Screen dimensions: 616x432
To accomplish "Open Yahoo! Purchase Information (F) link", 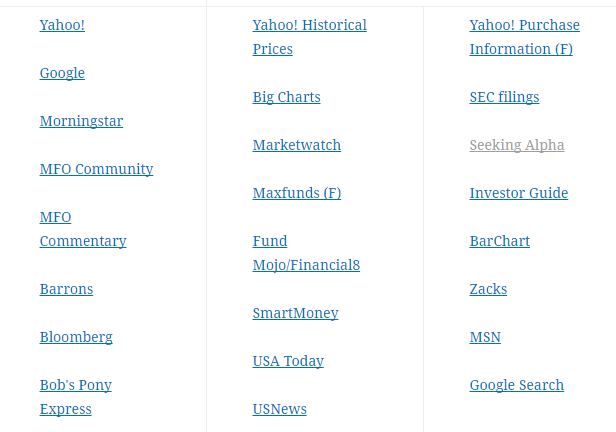I will 523,25.
